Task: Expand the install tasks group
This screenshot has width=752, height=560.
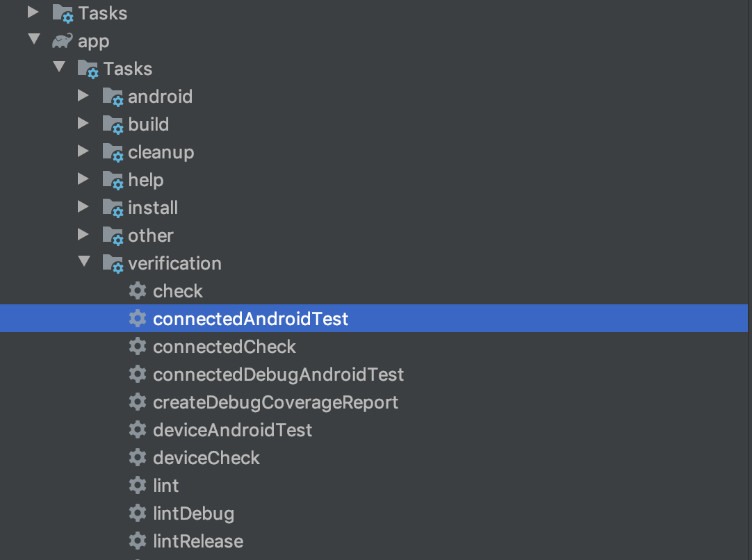Action: pos(83,206)
